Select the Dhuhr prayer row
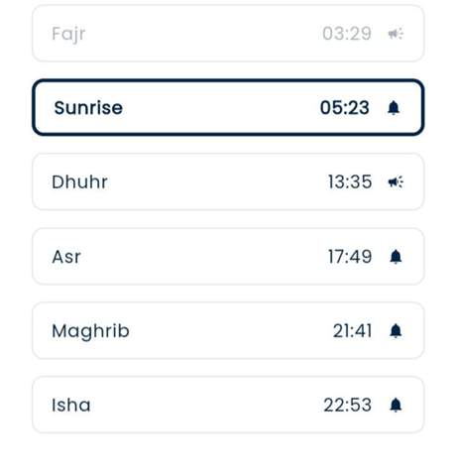 [228, 181]
